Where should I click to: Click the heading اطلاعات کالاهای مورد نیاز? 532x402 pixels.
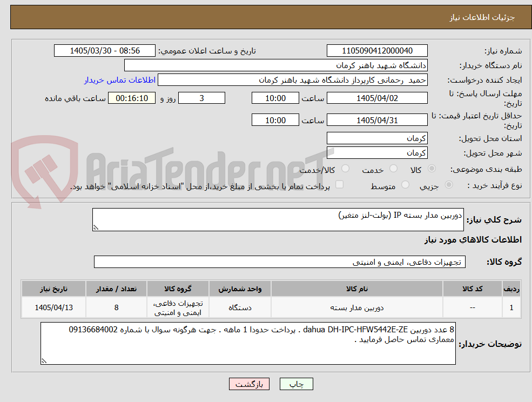[473, 240]
